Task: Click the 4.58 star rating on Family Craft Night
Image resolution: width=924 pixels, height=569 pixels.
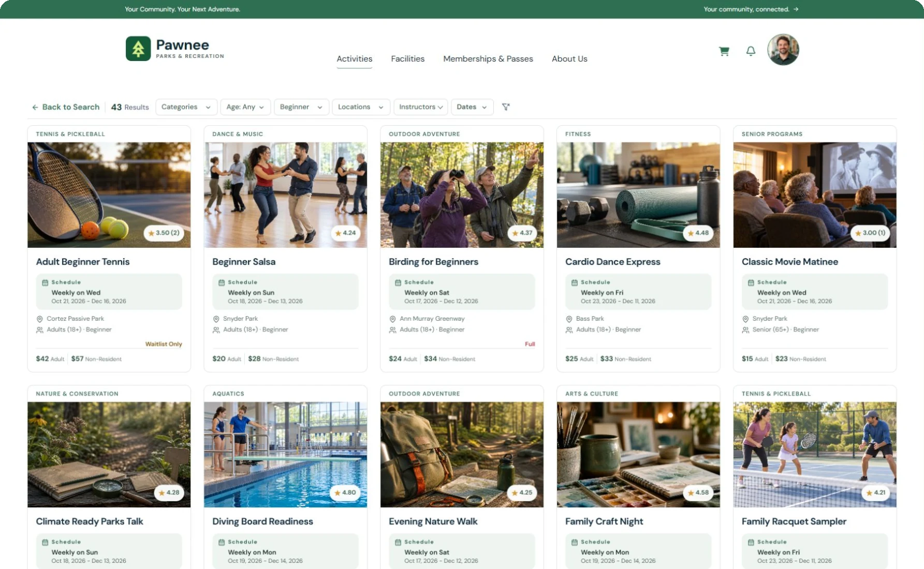Action: 698,492
